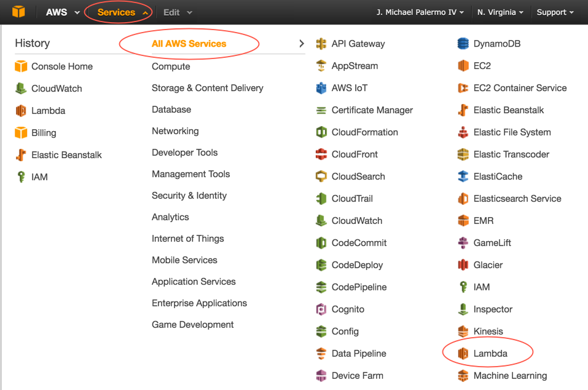Open the Services dropdown menu
588x390 pixels.
[x=122, y=12]
